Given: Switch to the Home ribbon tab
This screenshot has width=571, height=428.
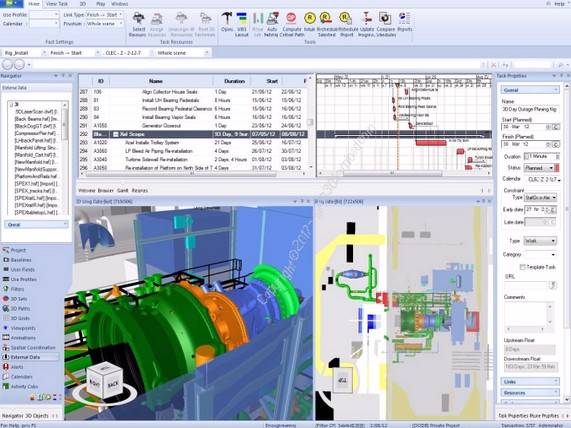Looking at the screenshot, I should [34, 4].
